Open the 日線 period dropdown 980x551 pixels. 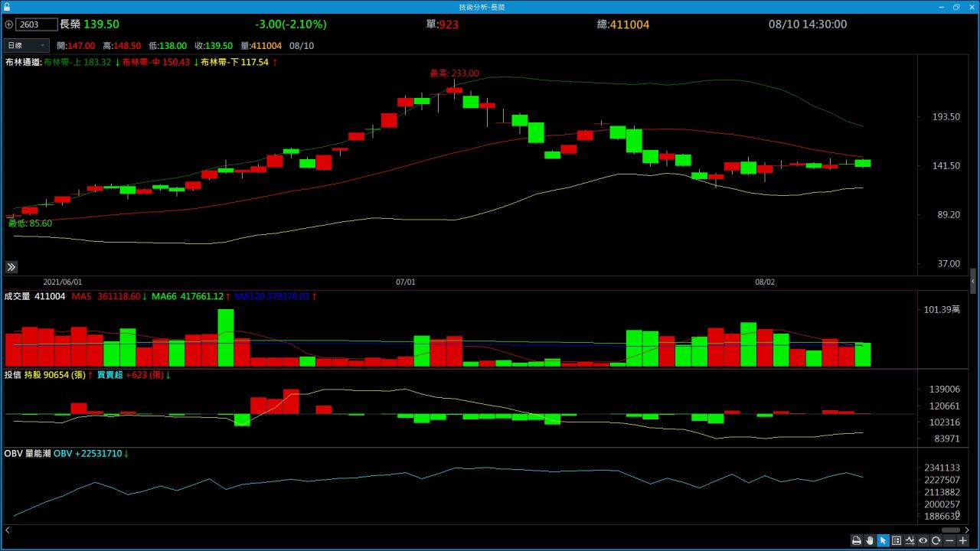pos(27,46)
